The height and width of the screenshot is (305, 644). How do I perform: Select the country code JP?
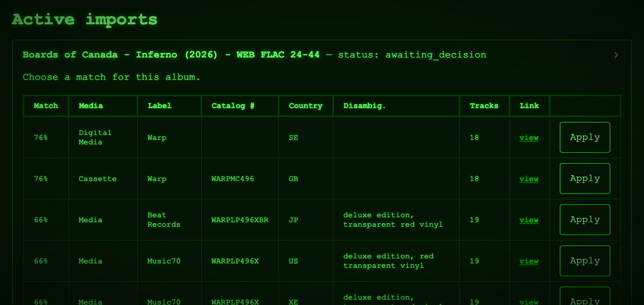pyautogui.click(x=293, y=220)
